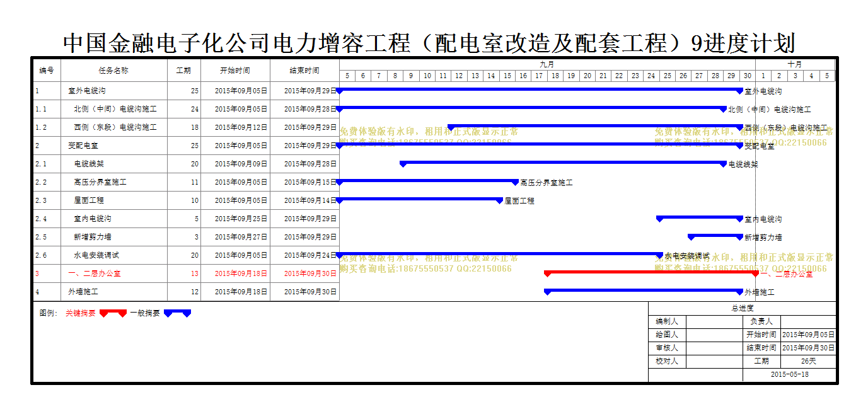This screenshot has height=414, width=868.
Task: Select the 室内电缆沟 Gantt bar
Action: (x=700, y=218)
